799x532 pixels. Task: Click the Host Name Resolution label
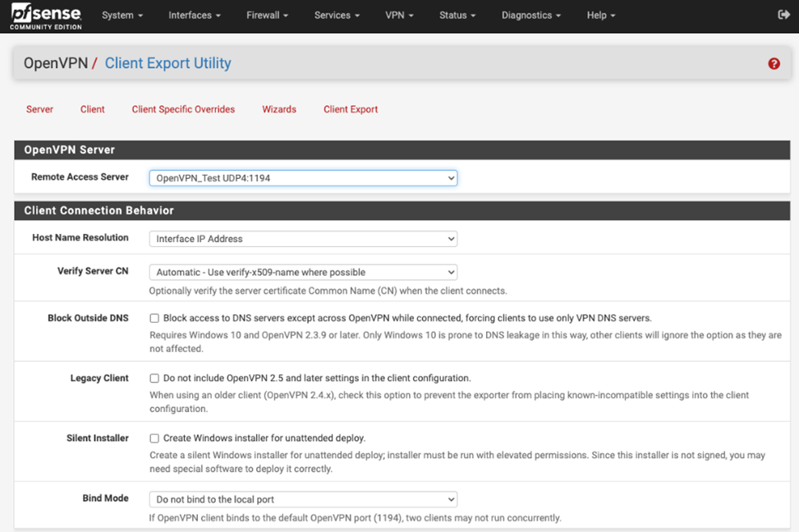[x=80, y=237]
